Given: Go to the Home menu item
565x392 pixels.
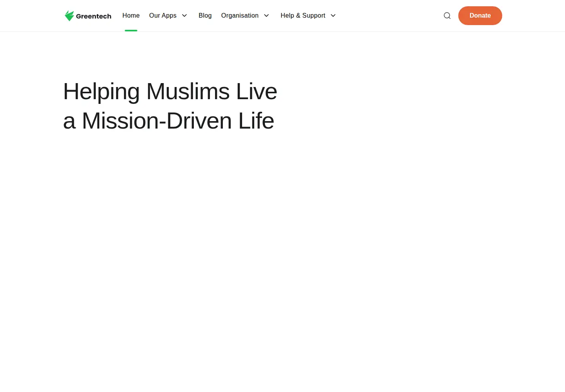Looking at the screenshot, I should point(131,16).
